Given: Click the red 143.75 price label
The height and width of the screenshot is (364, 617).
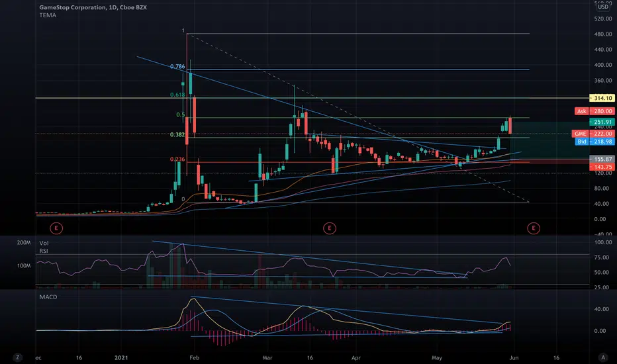Looking at the screenshot, I should (x=602, y=167).
